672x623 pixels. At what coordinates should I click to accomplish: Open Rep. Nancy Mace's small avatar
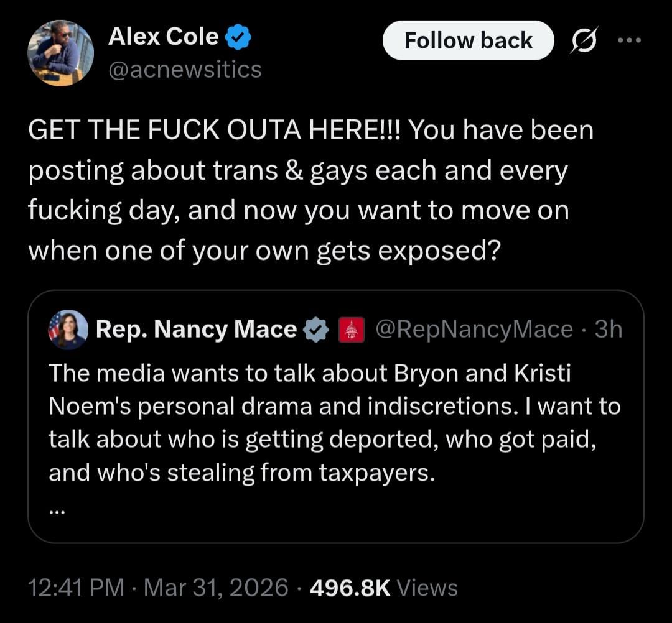[68, 330]
